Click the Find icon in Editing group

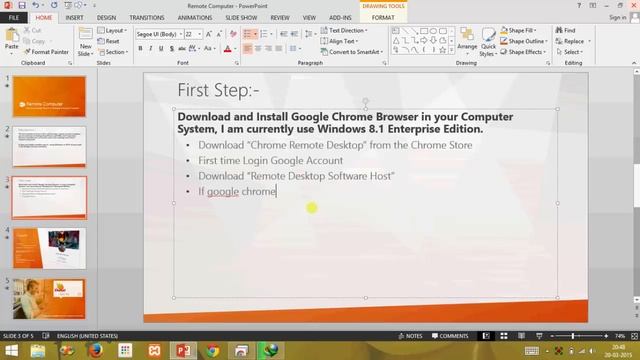point(565,30)
